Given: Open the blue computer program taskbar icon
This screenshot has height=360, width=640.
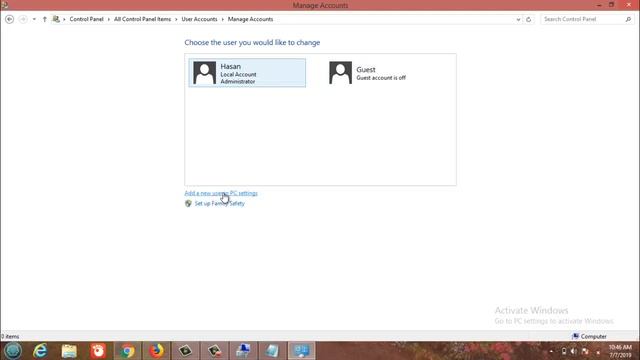Looking at the screenshot, I should [x=243, y=351].
